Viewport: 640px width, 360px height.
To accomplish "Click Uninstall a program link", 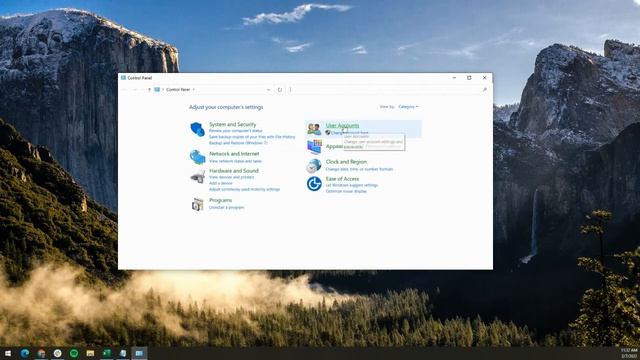I will pyautogui.click(x=227, y=207).
